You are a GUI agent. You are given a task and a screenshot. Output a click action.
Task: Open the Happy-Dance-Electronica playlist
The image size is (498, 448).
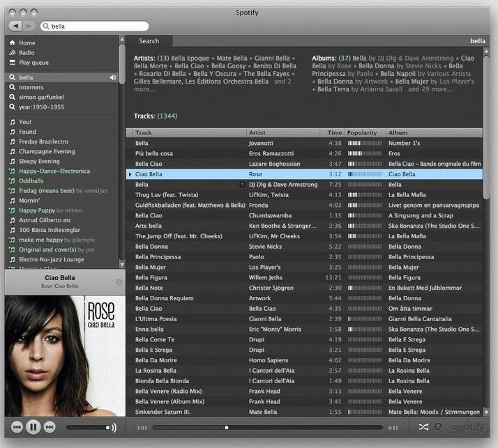[x=54, y=171]
